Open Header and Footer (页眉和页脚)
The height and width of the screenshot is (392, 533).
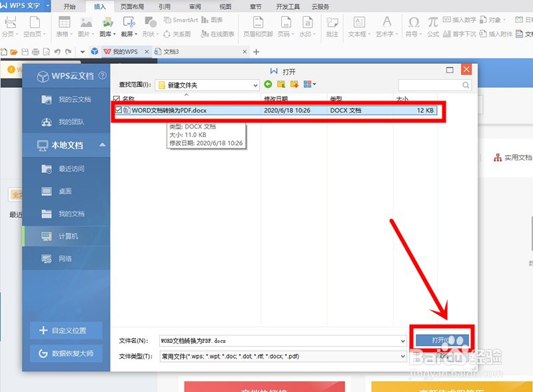pyautogui.click(x=258, y=26)
